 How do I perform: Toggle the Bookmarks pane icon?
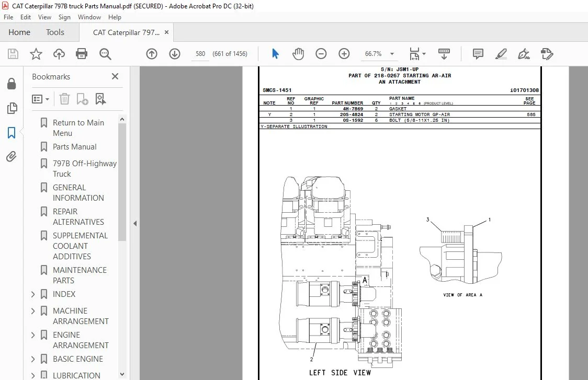[x=12, y=132]
